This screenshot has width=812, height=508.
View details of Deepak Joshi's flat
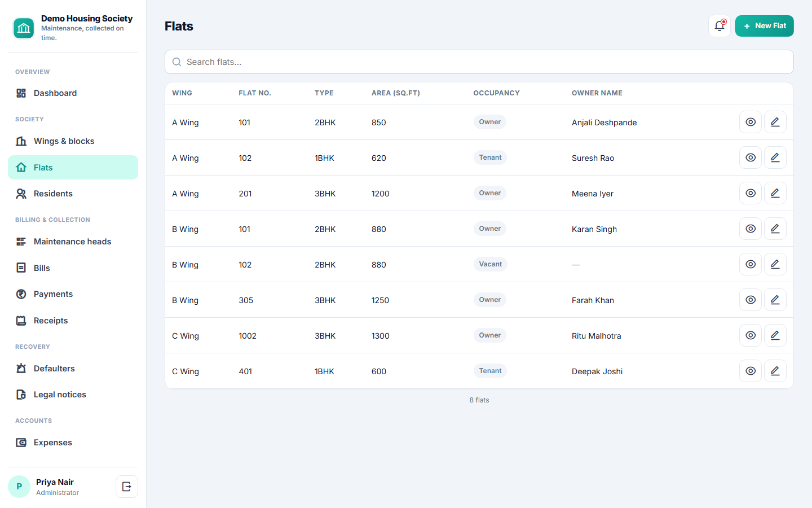pyautogui.click(x=751, y=371)
